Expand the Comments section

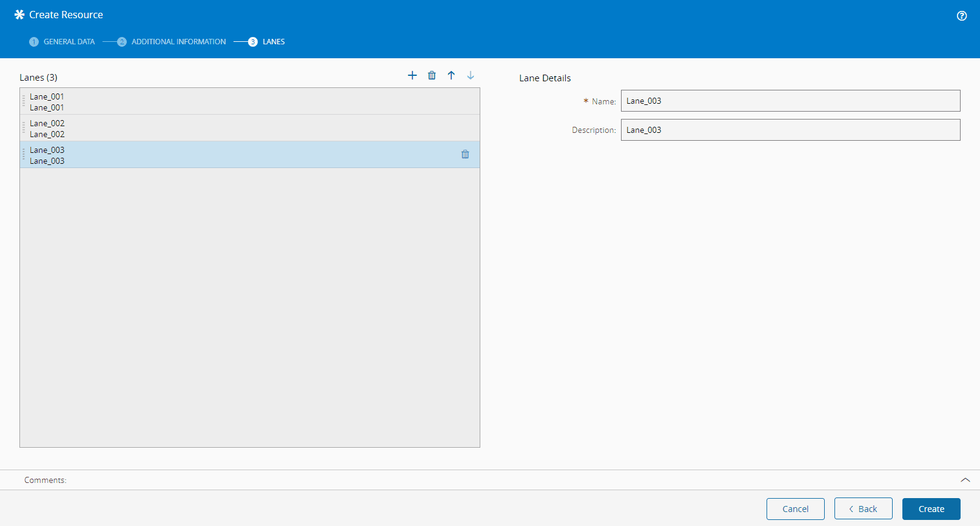point(965,480)
